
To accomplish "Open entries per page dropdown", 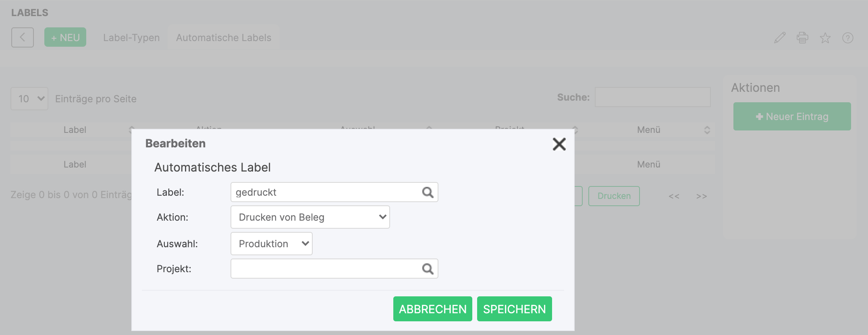I will click(29, 99).
